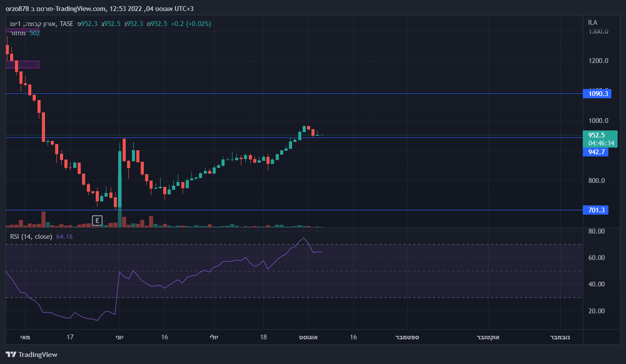This screenshot has height=364, width=626.
Task: Click the current price label 952.5
Action: point(596,135)
